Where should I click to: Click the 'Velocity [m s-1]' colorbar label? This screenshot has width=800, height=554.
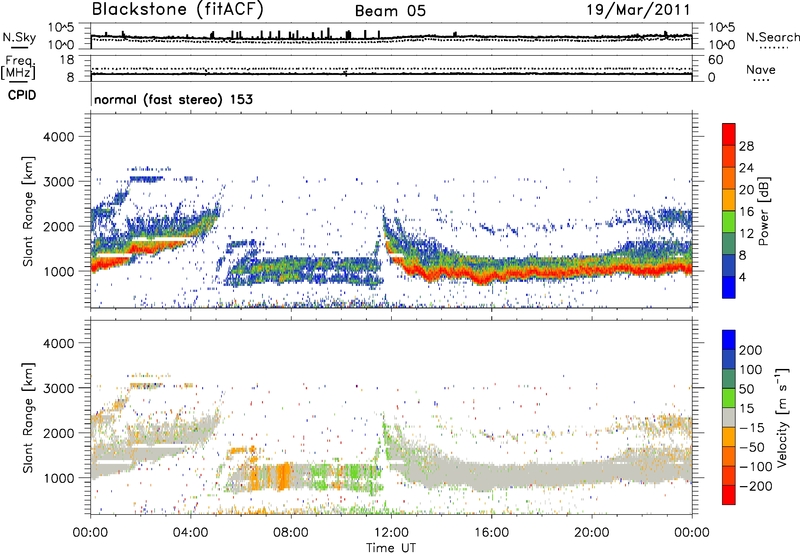point(782,417)
